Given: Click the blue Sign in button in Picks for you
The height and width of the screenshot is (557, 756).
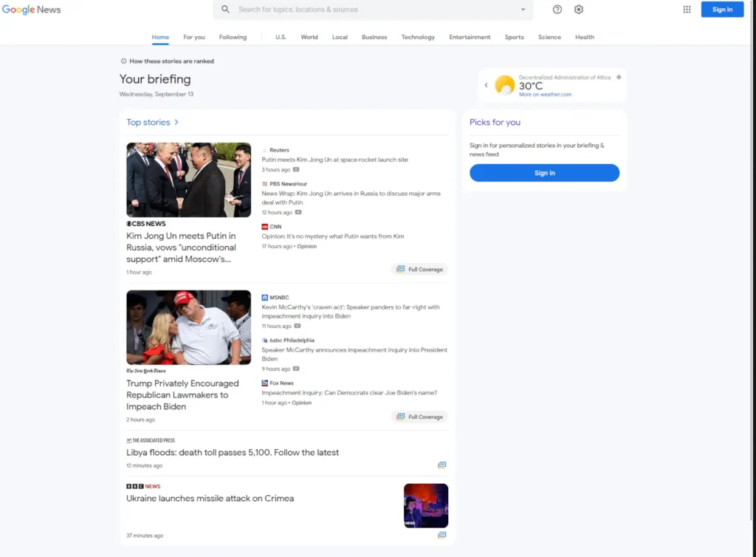Looking at the screenshot, I should point(544,173).
